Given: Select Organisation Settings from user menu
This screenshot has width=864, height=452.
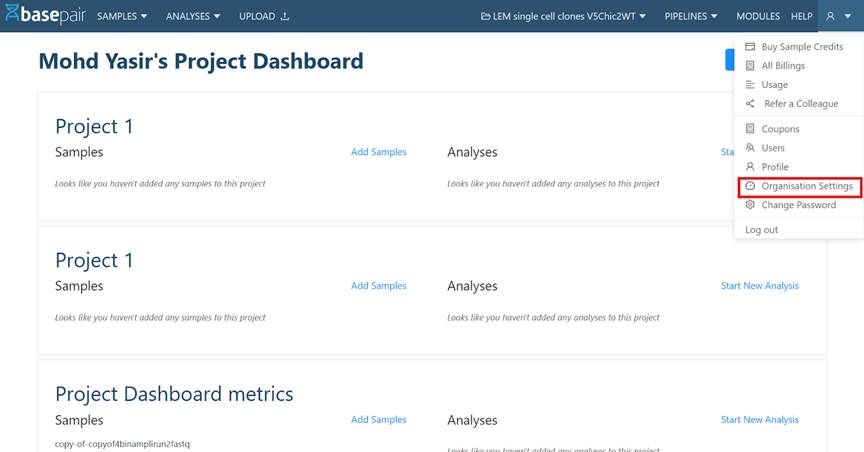Looking at the screenshot, I should [x=806, y=186].
